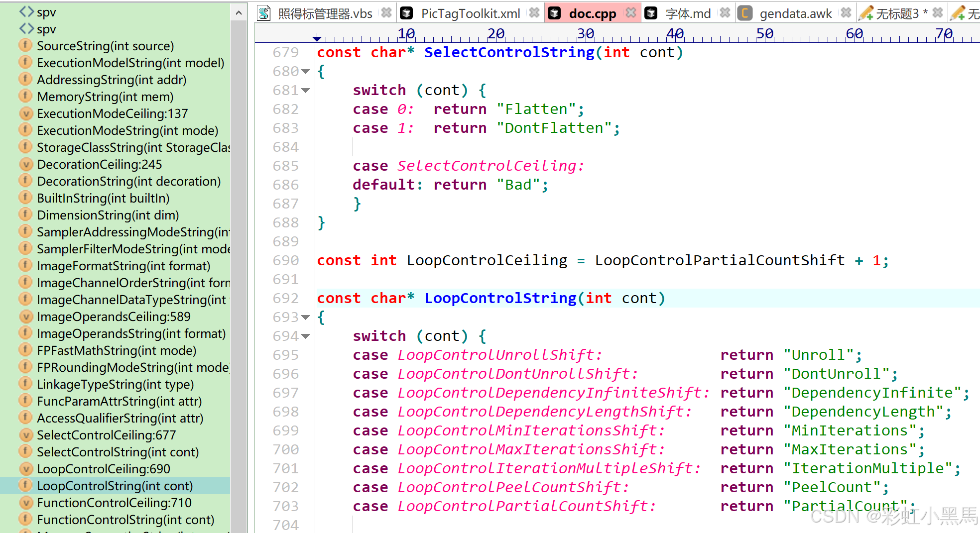Click the gendata.awk tab C icon
The width and height of the screenshot is (980, 533).
coord(744,13)
